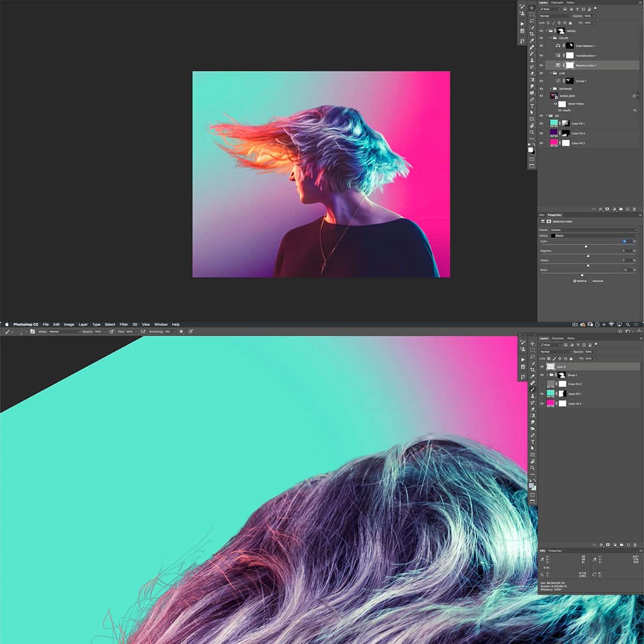The height and width of the screenshot is (644, 644).
Task: Click the Color Balance 1 adjustment icon
Action: tap(558, 46)
